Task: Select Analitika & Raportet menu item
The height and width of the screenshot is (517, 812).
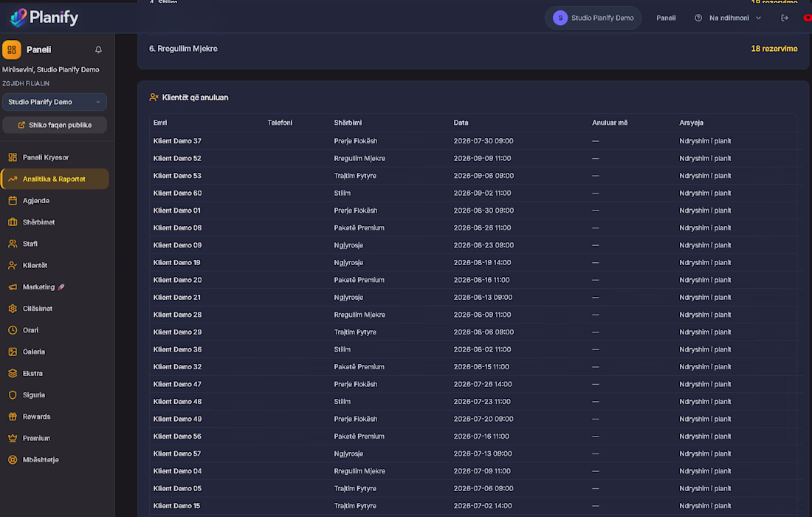Action: 55,179
